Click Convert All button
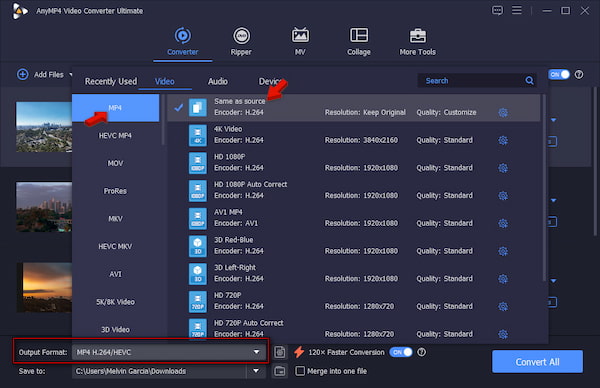 [x=537, y=362]
